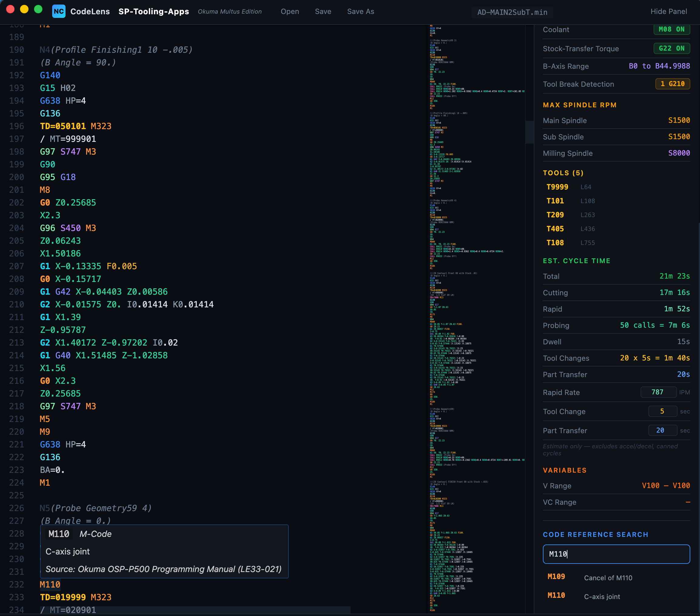Click the yellow macOS minimize button
Image resolution: width=700 pixels, height=616 pixels.
(24, 9)
